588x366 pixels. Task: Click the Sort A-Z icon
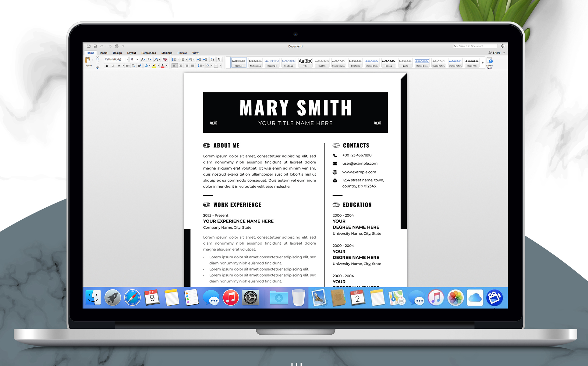click(x=213, y=59)
